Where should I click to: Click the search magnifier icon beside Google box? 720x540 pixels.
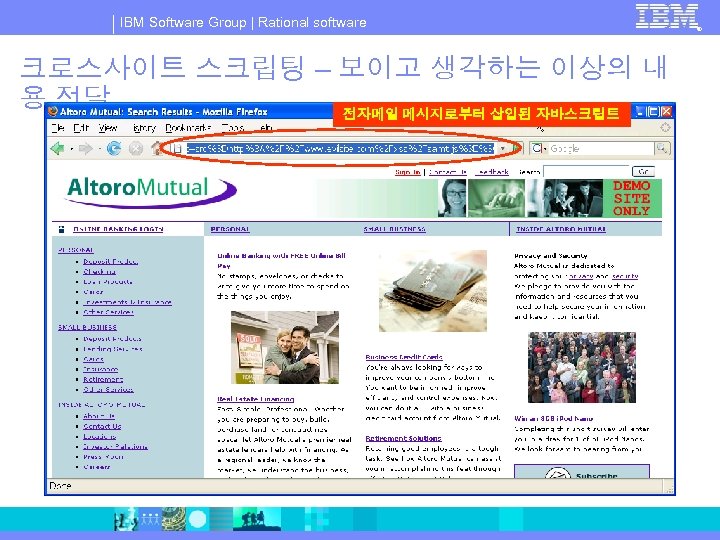click(x=662, y=148)
